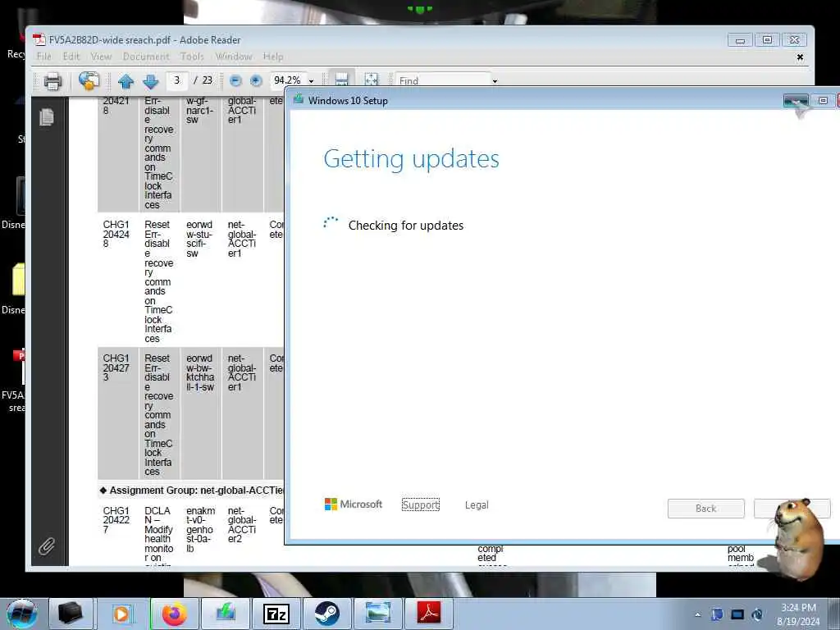Screen dimensions: 840x630
Task: Zoom out with the minus icon
Action: click(x=235, y=80)
